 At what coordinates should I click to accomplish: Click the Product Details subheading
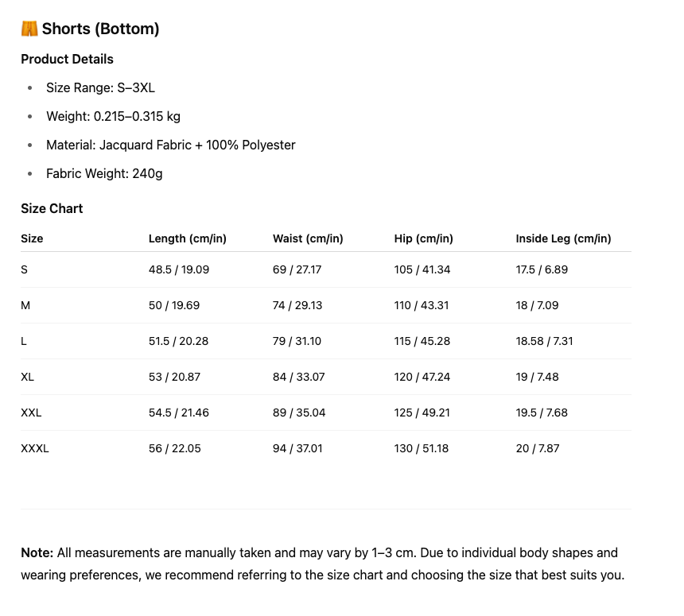67,60
